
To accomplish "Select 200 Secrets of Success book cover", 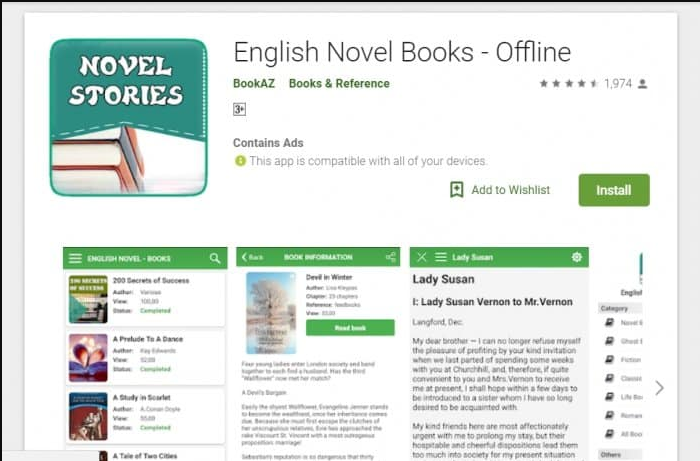I will pyautogui.click(x=88, y=299).
